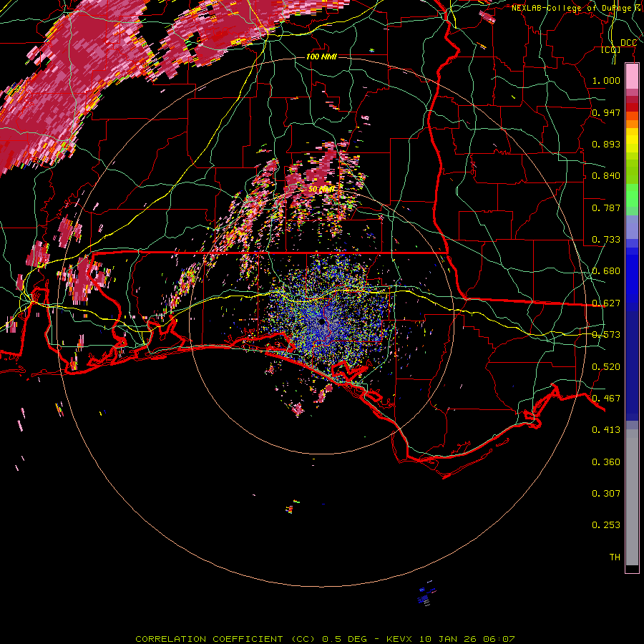
Task: Click the TH threshold label
Action: pos(615,557)
